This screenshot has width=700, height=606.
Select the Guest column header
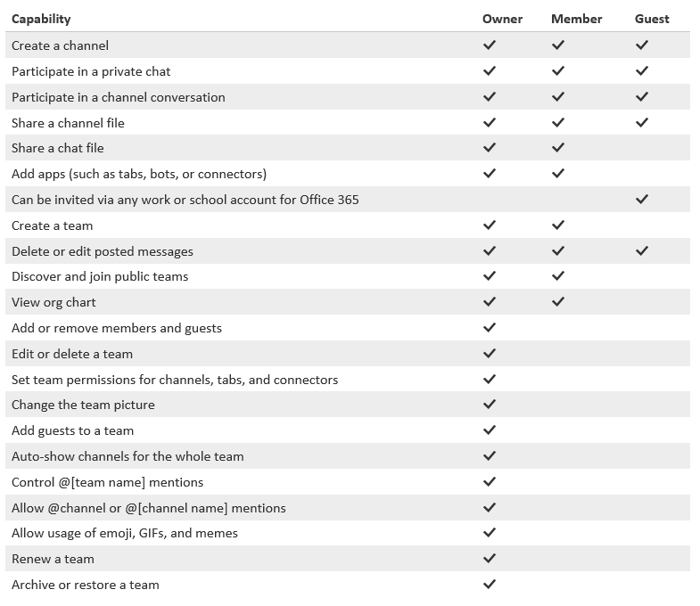click(652, 20)
